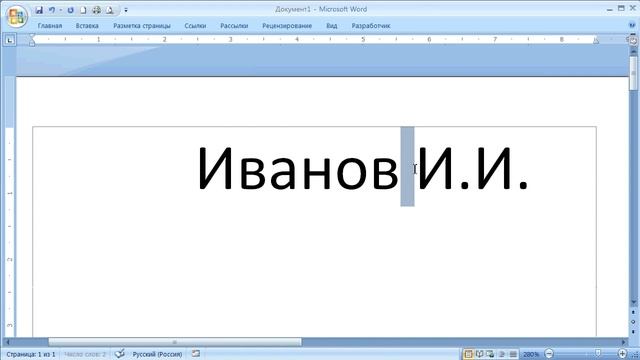Image resolution: width=640 pixels, height=360 pixels.
Task: Open the Рассылки ribbon tab
Action: point(234,26)
